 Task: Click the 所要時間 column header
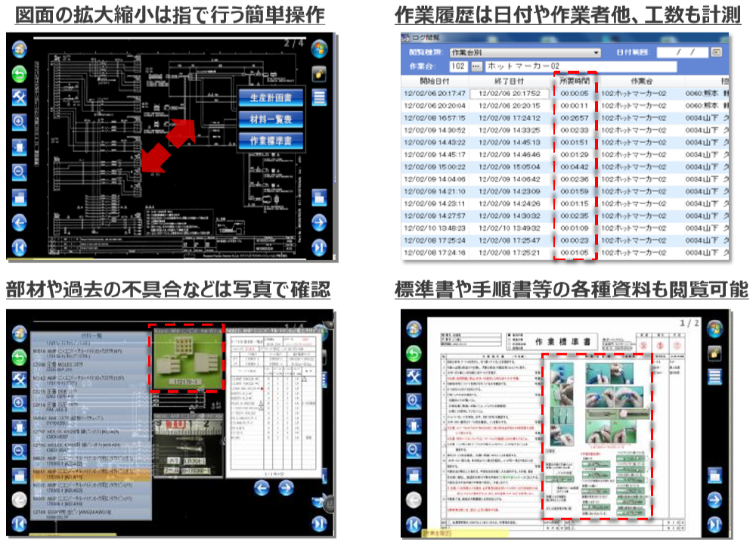point(575,80)
